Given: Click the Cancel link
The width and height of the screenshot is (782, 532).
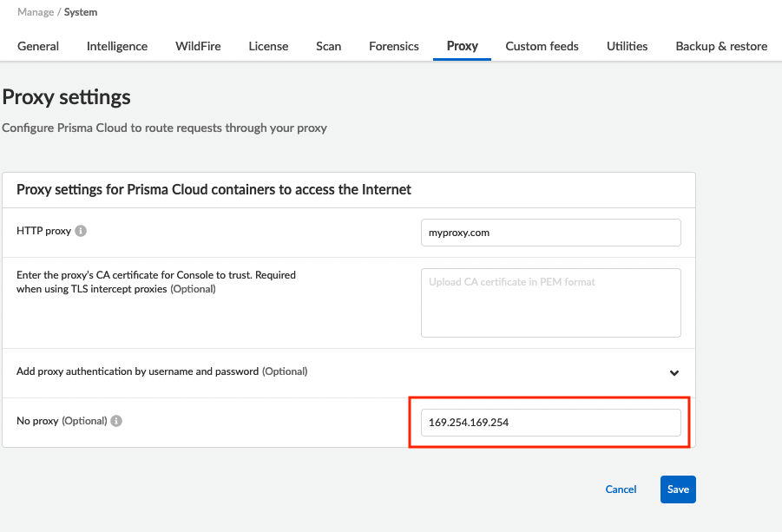Looking at the screenshot, I should (621, 489).
